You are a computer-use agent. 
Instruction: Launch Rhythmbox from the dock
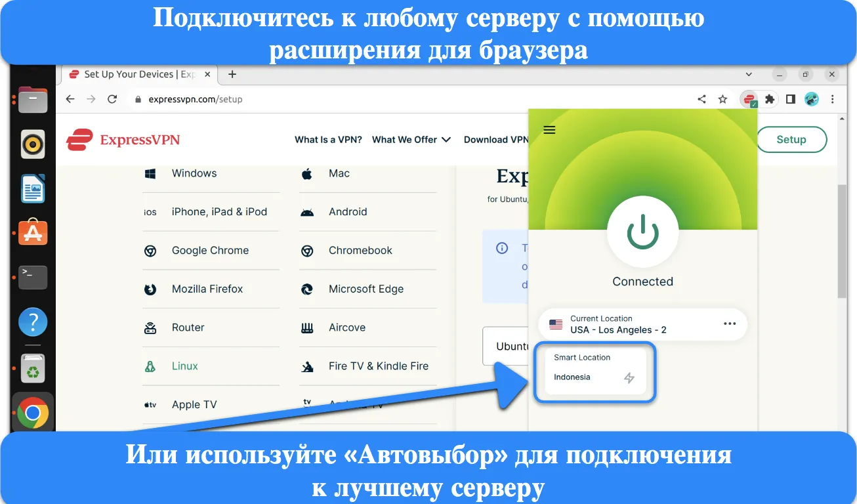tap(33, 144)
